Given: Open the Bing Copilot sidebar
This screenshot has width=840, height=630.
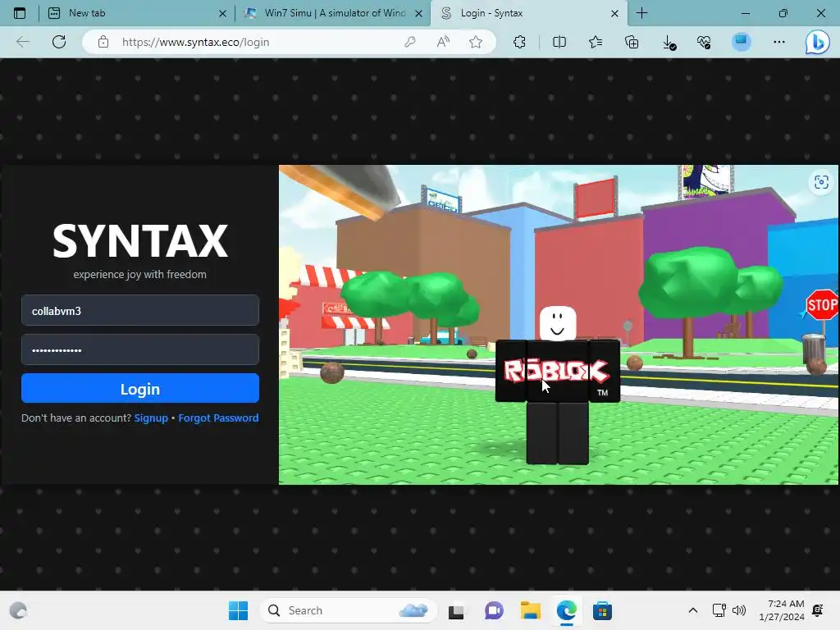Looking at the screenshot, I should (x=818, y=43).
